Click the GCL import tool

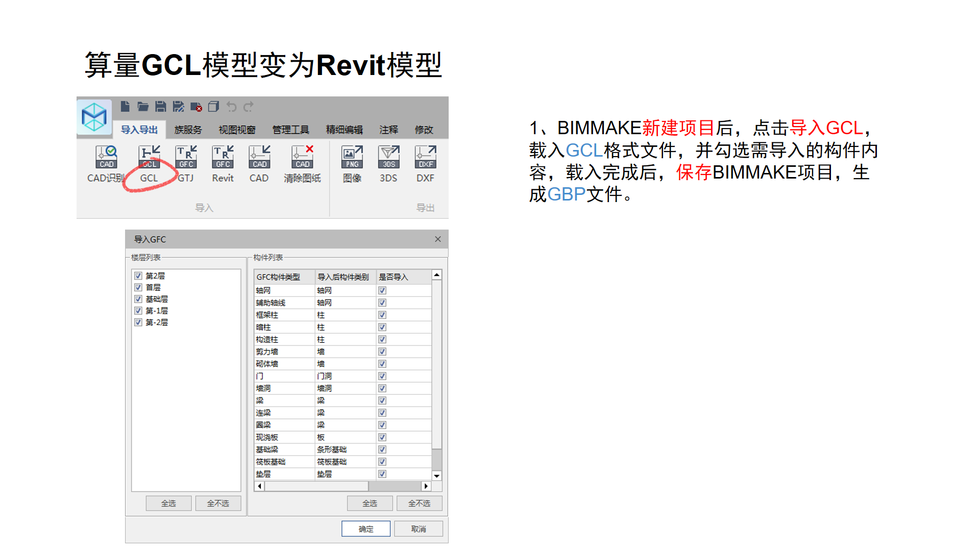pos(149,164)
